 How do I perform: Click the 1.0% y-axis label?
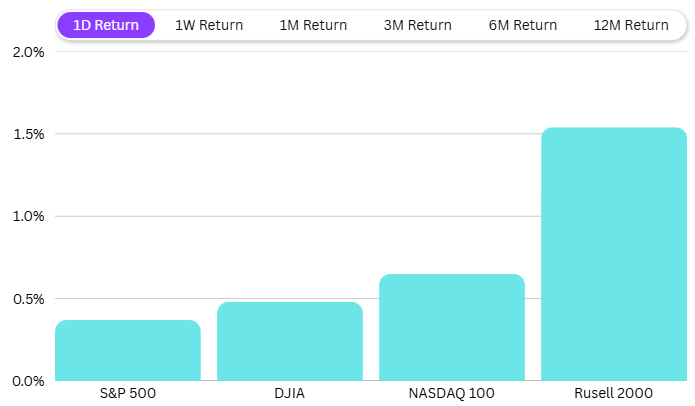pyautogui.click(x=29, y=216)
